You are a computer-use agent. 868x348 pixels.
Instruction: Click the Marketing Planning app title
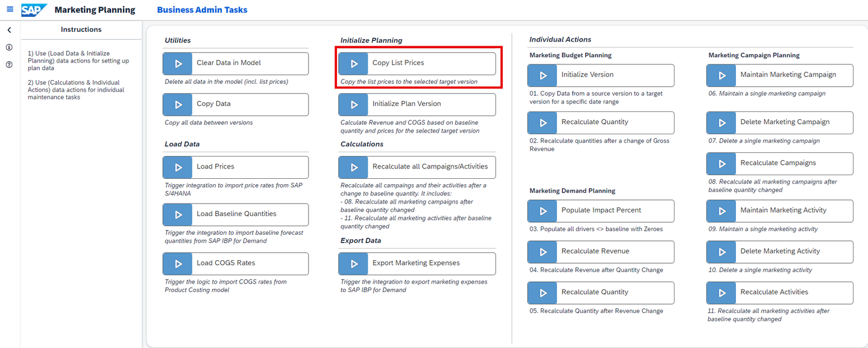pos(95,10)
